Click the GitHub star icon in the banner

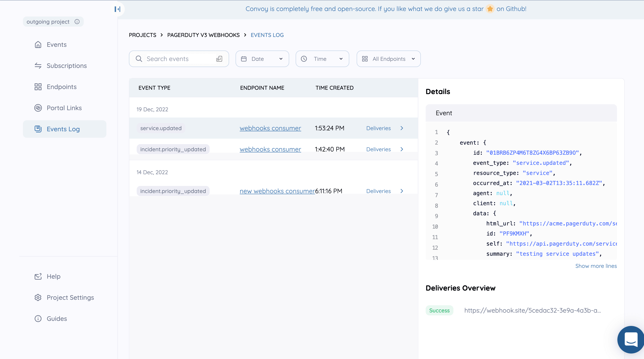tap(490, 9)
